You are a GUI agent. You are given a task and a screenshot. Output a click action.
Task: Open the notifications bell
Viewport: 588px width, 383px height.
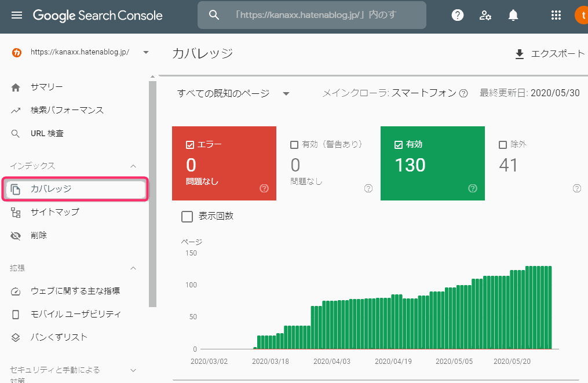pyautogui.click(x=513, y=15)
